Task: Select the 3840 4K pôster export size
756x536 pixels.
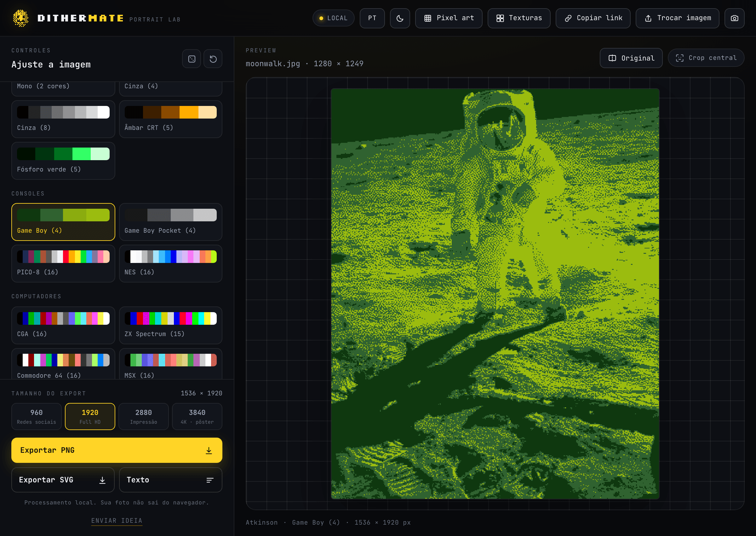Action: point(197,417)
